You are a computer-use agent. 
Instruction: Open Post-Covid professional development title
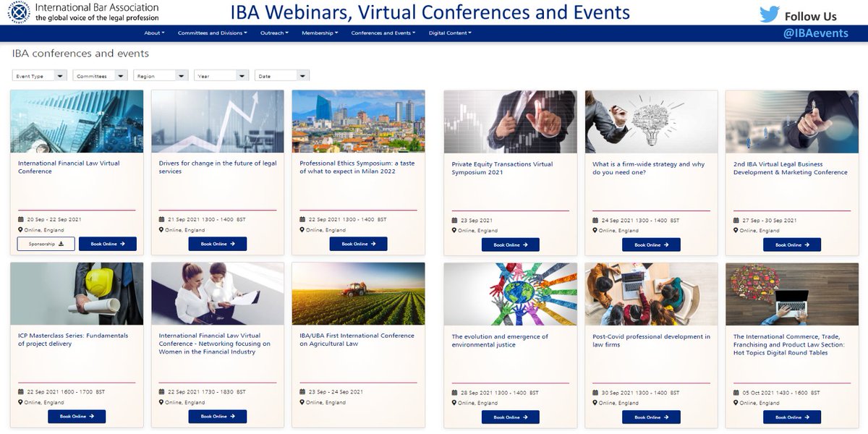(651, 341)
